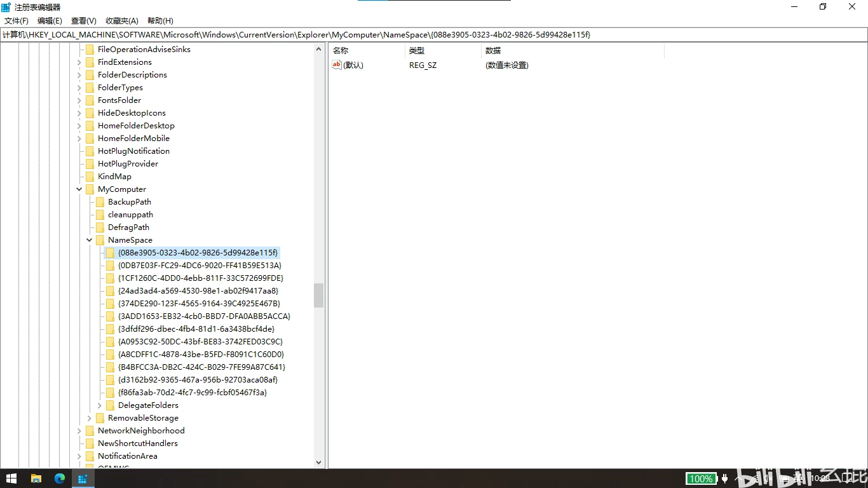Select key {3dfdf296-dbec-4fb4-81d1-6a3438bcf4de}
Screen dimensions: 868x488
pyautogui.click(x=196, y=329)
